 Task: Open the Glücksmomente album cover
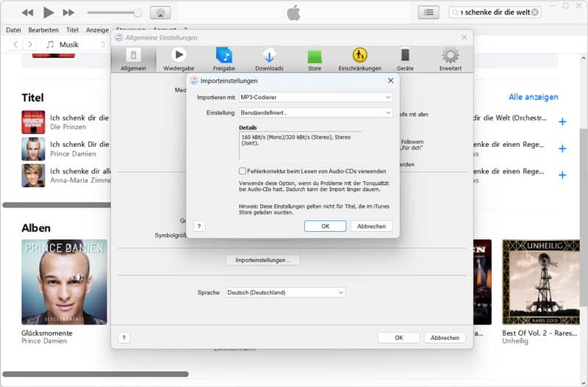point(64,282)
